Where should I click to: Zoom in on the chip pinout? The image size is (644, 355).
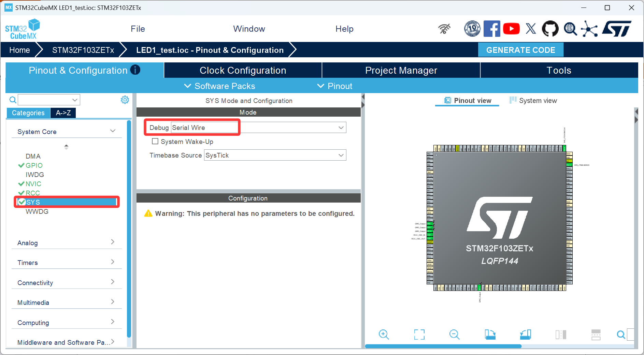[x=384, y=335]
